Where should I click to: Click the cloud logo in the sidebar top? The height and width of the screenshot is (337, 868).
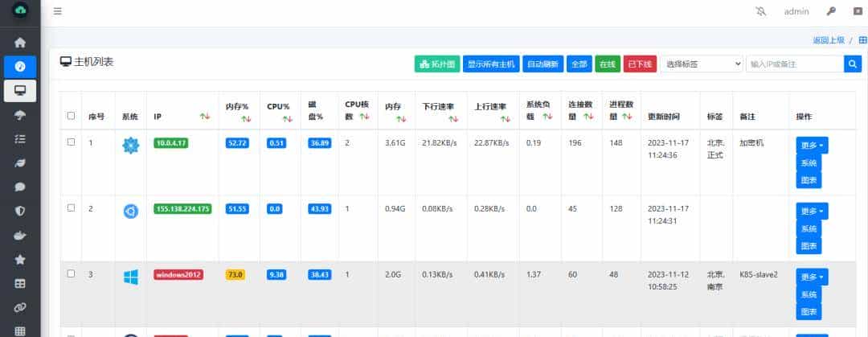pos(20,11)
